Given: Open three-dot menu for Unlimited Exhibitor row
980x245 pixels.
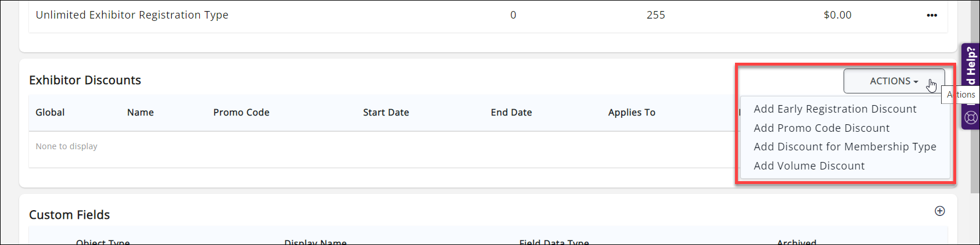Looking at the screenshot, I should coord(932,16).
